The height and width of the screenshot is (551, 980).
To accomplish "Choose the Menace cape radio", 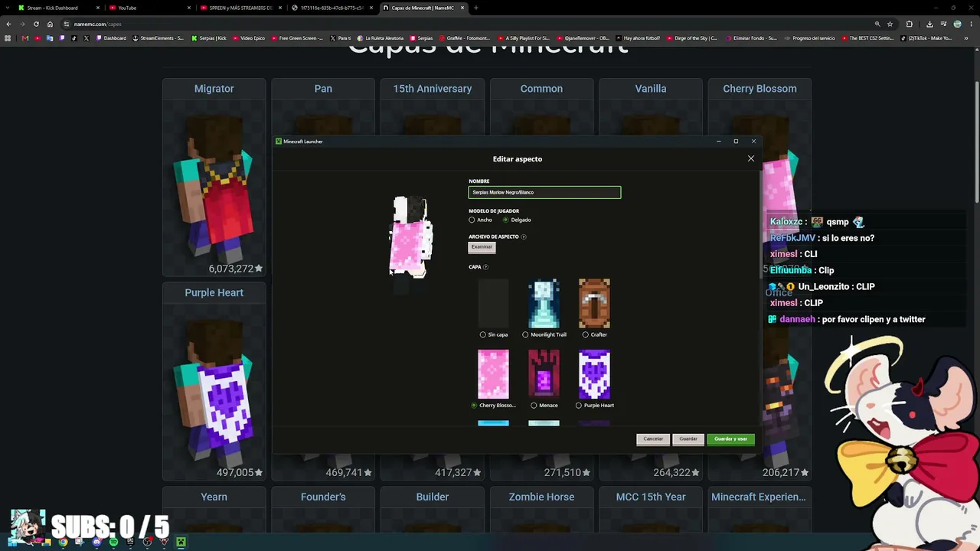I will tap(534, 406).
